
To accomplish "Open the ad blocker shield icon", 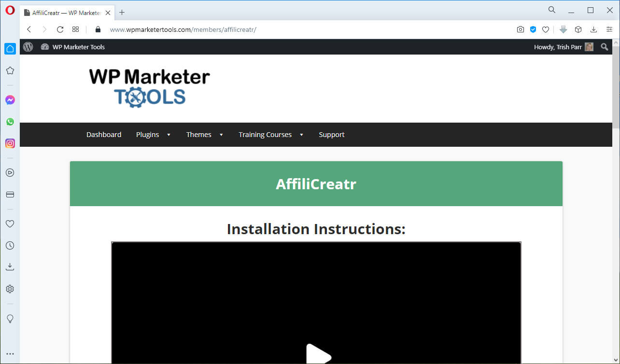I will pos(533,29).
